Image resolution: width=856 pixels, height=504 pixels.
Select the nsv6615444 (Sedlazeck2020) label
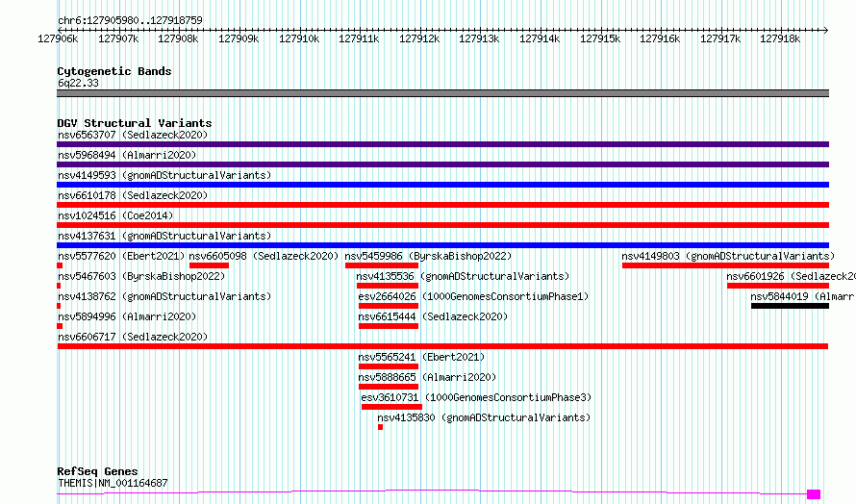click(433, 316)
